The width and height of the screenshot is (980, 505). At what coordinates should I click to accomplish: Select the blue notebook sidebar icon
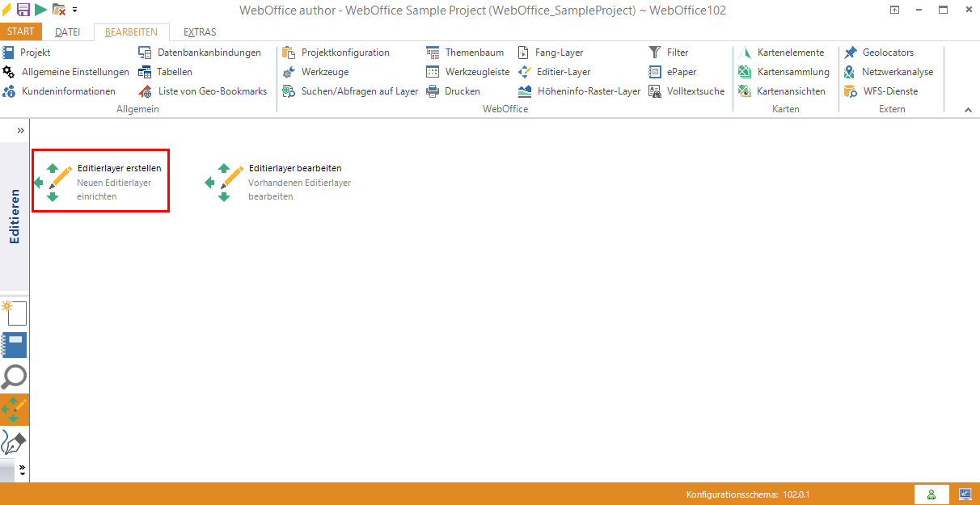click(15, 345)
